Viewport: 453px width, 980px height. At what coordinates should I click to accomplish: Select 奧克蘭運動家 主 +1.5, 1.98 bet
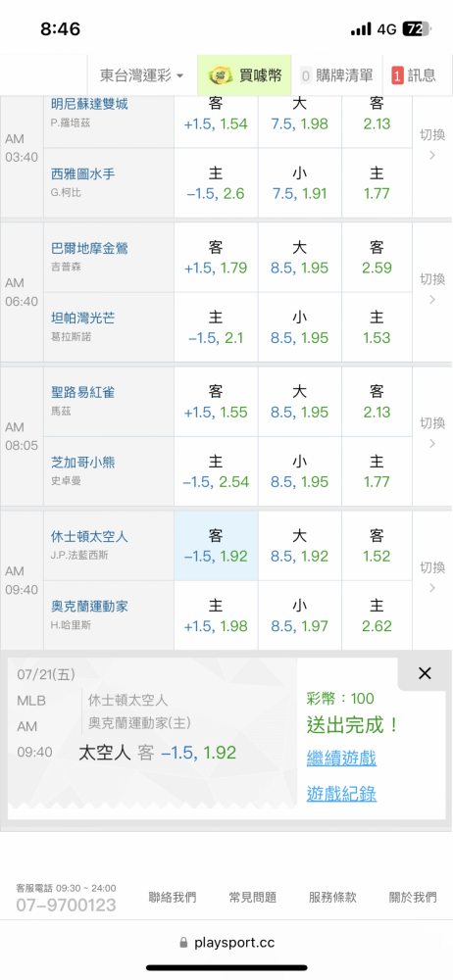[216, 615]
